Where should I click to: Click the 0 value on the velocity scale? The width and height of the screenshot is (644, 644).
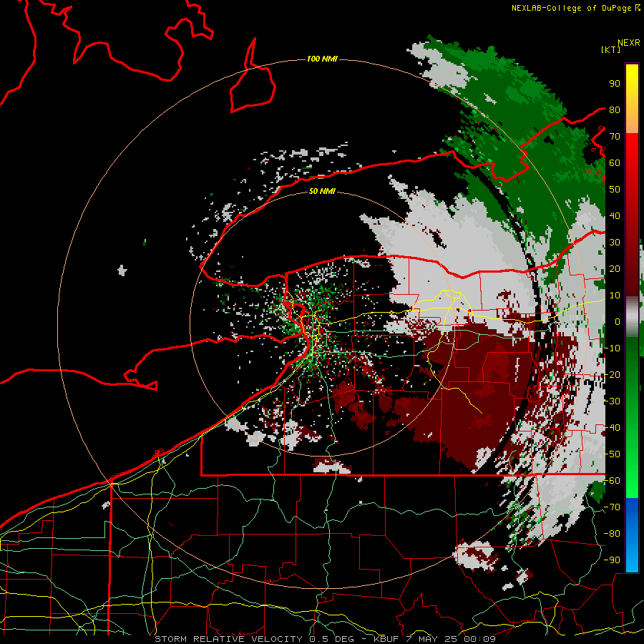click(x=618, y=321)
